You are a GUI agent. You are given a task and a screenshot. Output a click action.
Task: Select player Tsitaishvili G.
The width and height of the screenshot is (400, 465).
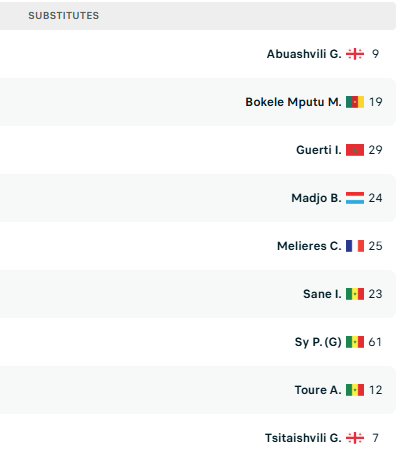pos(303,438)
